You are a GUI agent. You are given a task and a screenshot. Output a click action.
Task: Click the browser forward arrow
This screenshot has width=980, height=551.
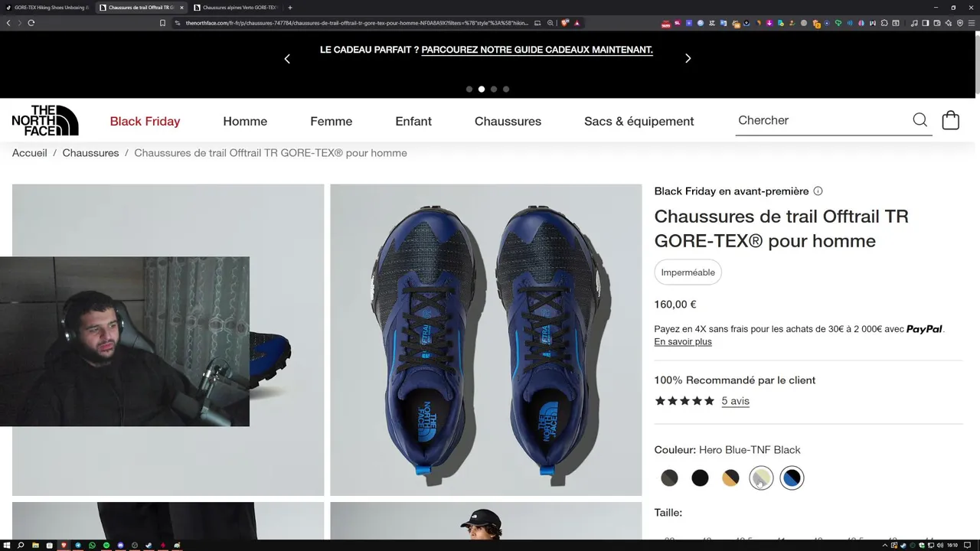(x=19, y=23)
